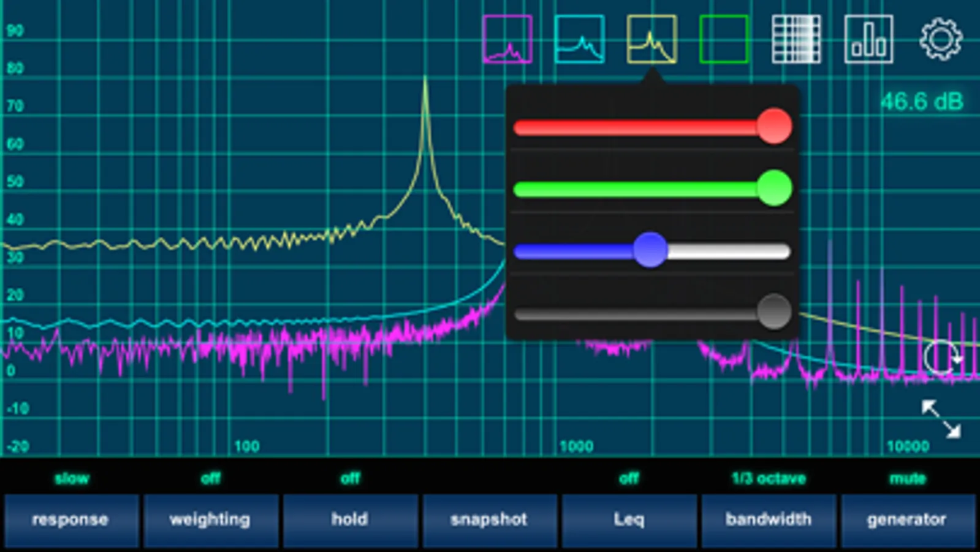Image resolution: width=980 pixels, height=552 pixels.
Task: Click the response button
Action: [x=70, y=520]
